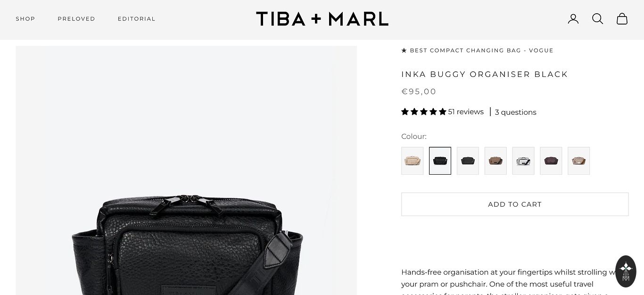Pick the brown tan colour swatch
The height and width of the screenshot is (295, 644).
(x=496, y=161)
